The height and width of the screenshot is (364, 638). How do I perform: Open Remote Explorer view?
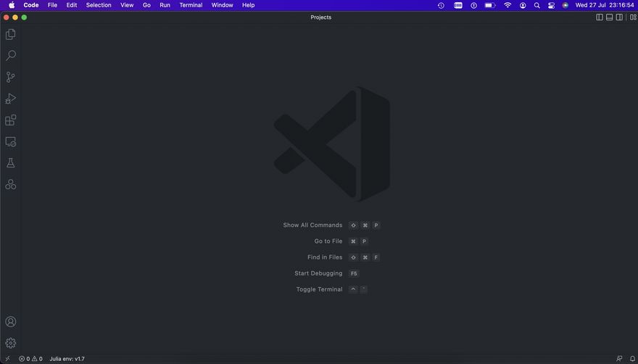pyautogui.click(x=11, y=142)
